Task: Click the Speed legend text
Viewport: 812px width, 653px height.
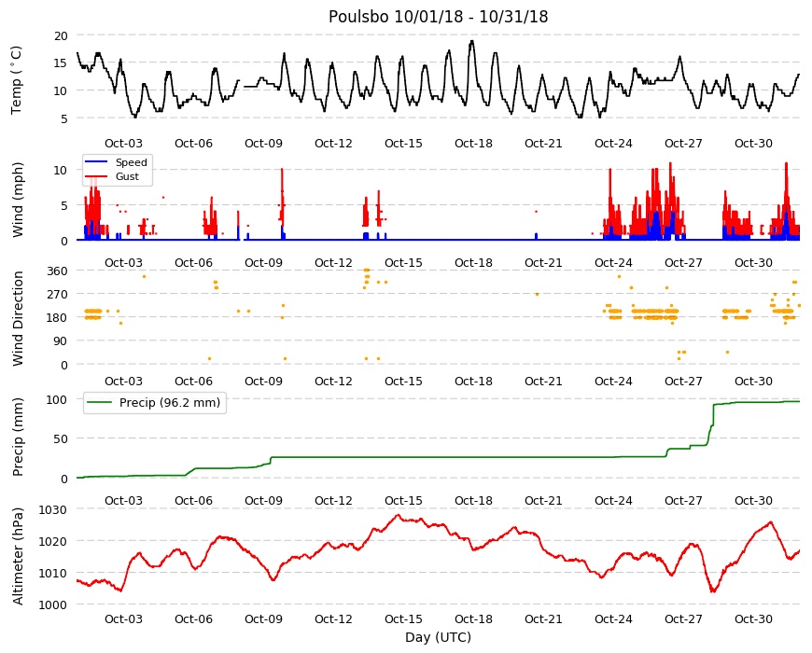Action: coord(131,162)
